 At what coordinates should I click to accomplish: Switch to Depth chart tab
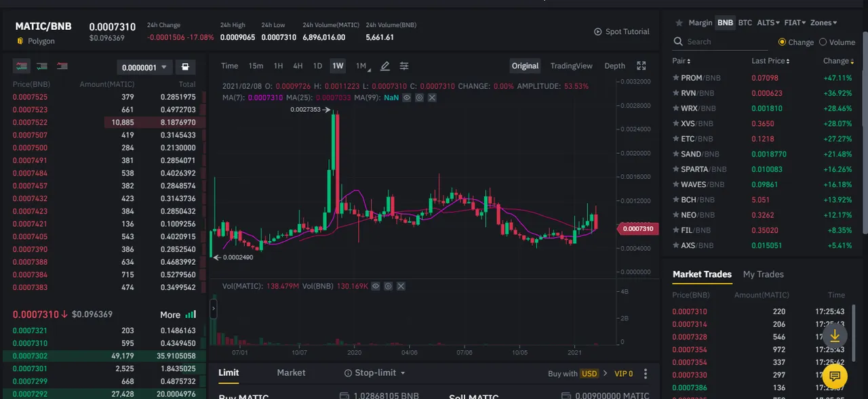pyautogui.click(x=614, y=66)
